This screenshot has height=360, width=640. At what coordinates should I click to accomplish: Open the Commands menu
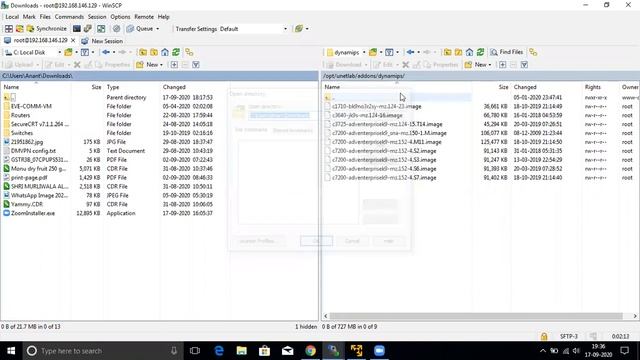pyautogui.click(x=69, y=17)
